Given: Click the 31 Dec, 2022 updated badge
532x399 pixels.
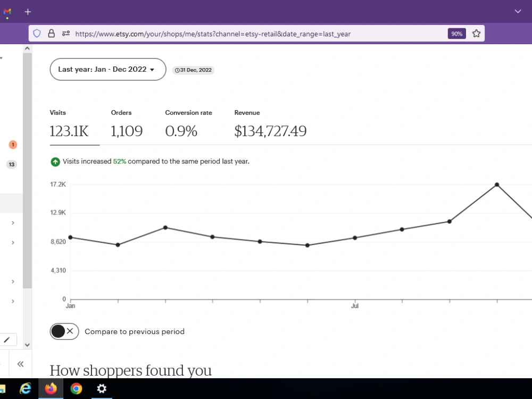Looking at the screenshot, I should tap(193, 70).
